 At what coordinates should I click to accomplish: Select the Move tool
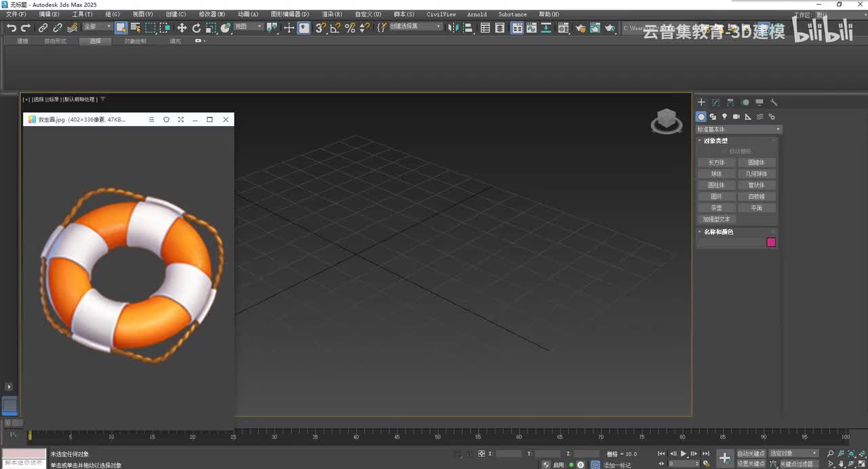point(182,28)
